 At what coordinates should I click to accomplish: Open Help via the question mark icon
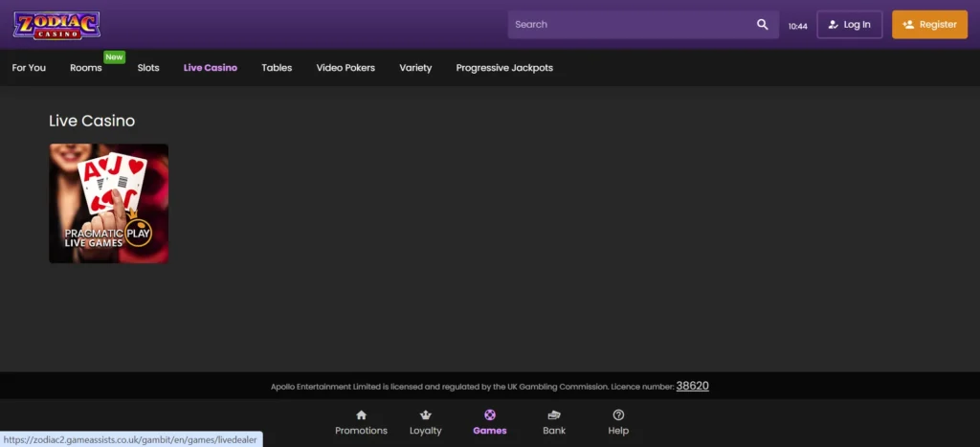(619, 415)
